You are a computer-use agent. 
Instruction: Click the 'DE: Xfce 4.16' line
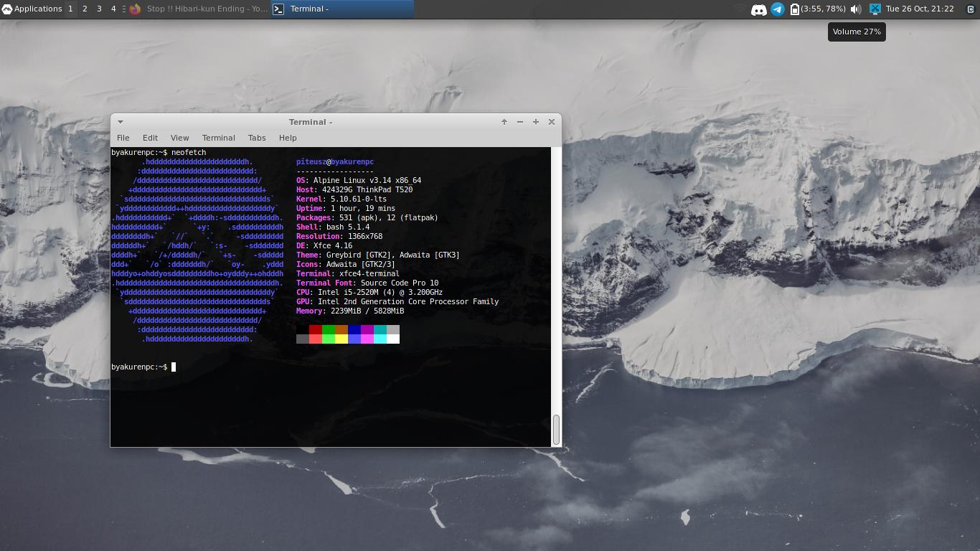324,246
